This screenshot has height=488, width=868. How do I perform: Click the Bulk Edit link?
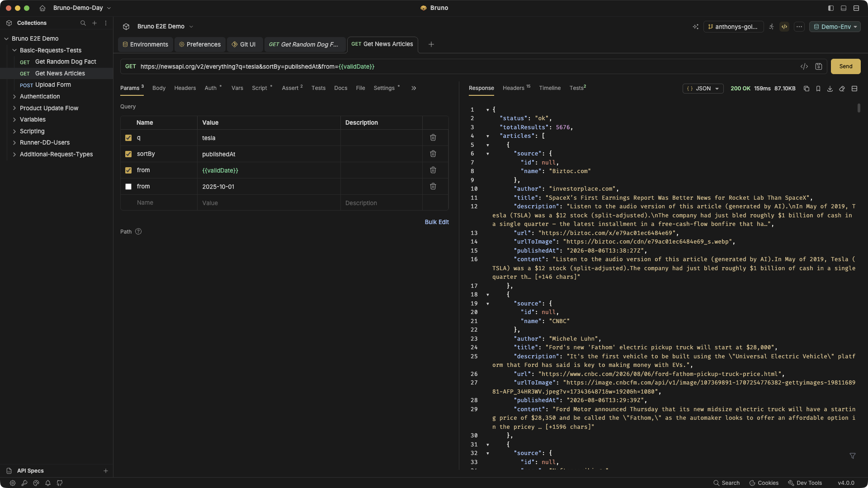(x=437, y=222)
